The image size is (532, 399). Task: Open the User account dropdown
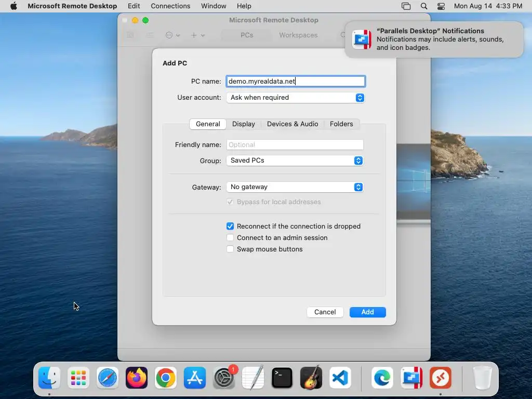(296, 98)
